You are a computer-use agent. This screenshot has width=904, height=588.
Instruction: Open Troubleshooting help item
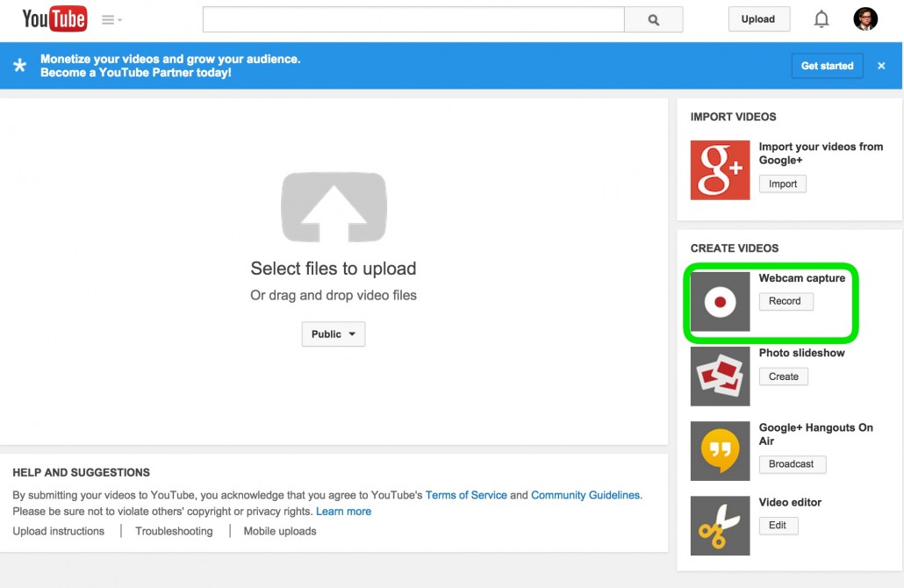pyautogui.click(x=174, y=531)
